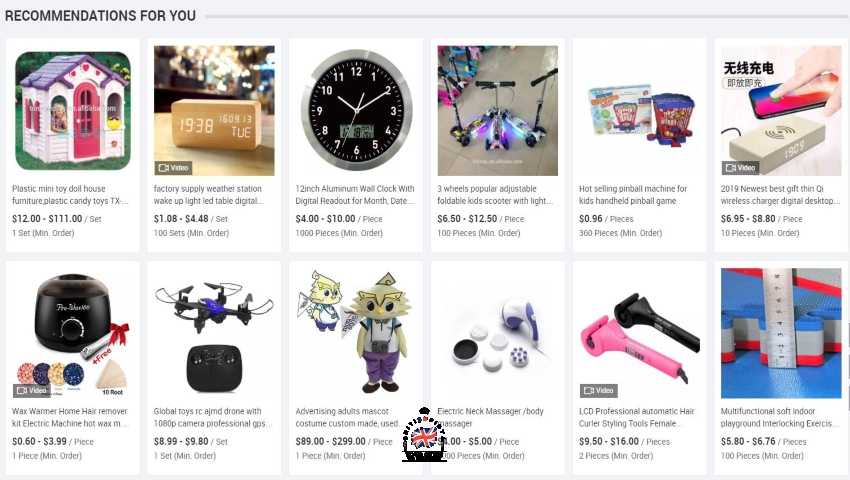Image resolution: width=850 pixels, height=480 pixels.
Task: Open the electric neck massager image
Action: 498,333
